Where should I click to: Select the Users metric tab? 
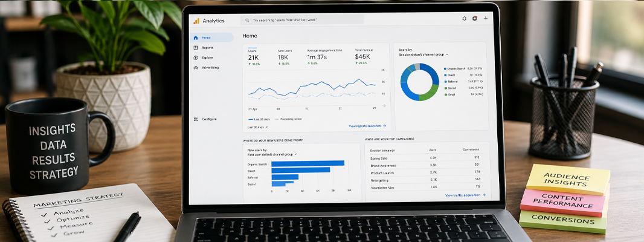click(253, 57)
